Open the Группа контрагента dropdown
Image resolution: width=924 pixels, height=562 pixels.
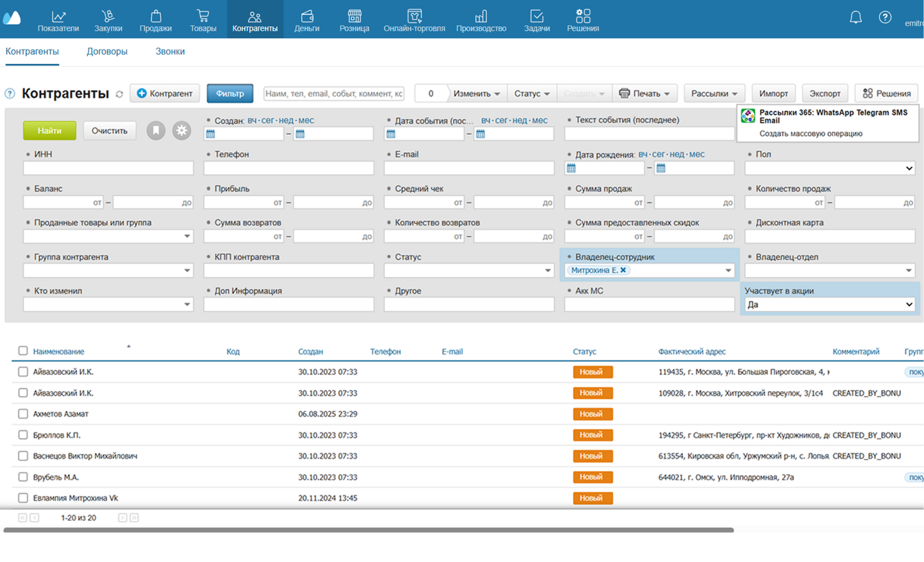(108, 271)
